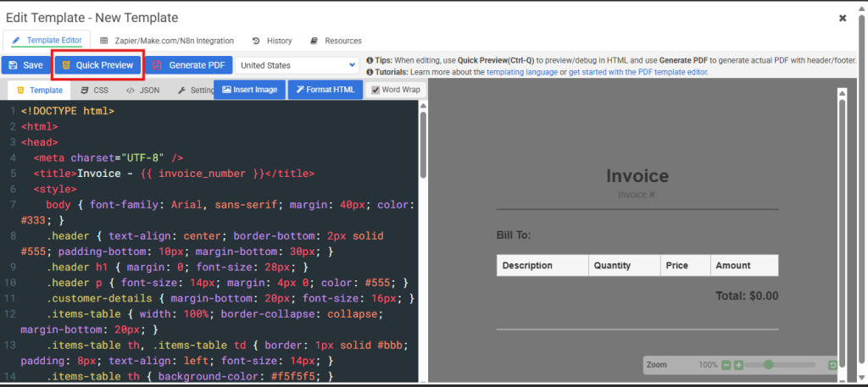Click the Quantity column header in preview
Viewport: 868px width, 387px height.
(x=625, y=265)
